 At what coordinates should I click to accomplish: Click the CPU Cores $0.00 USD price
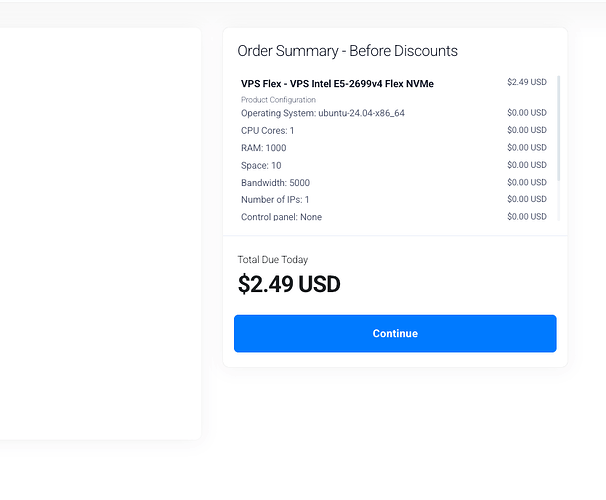click(526, 130)
